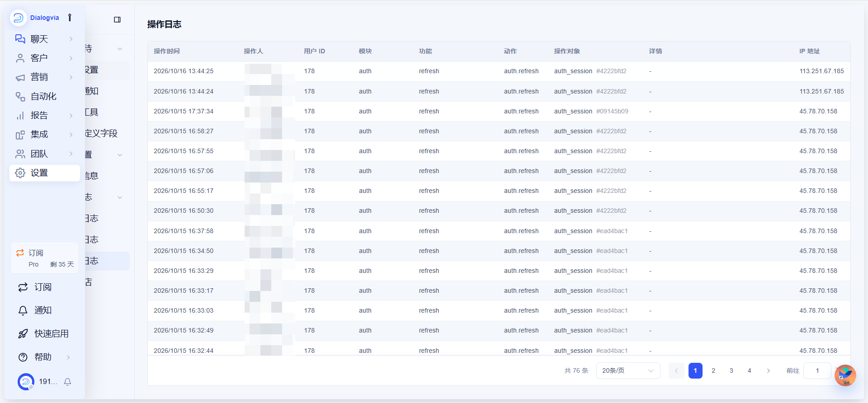This screenshot has height=403, width=868.
Task: Open the 客户 customers icon
Action: pyautogui.click(x=20, y=58)
